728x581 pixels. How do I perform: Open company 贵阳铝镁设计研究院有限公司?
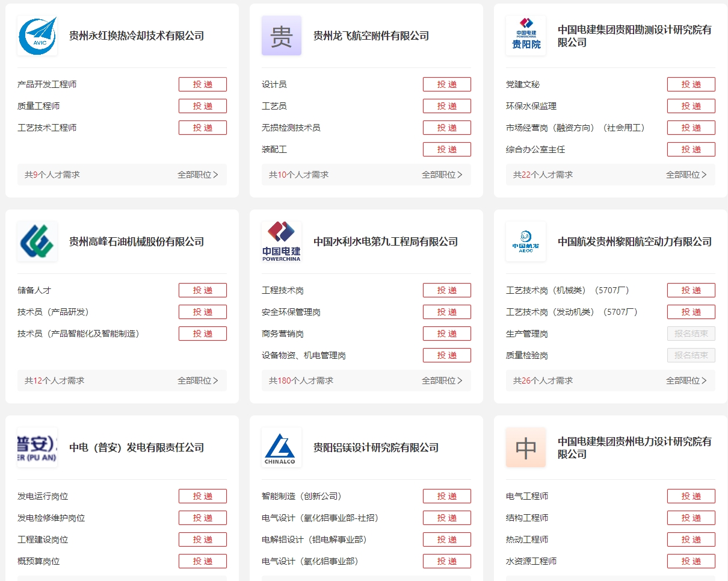tap(376, 448)
